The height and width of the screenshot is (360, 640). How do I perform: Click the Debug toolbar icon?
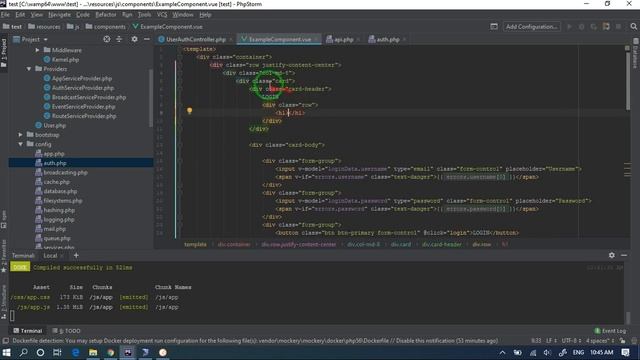point(582,27)
